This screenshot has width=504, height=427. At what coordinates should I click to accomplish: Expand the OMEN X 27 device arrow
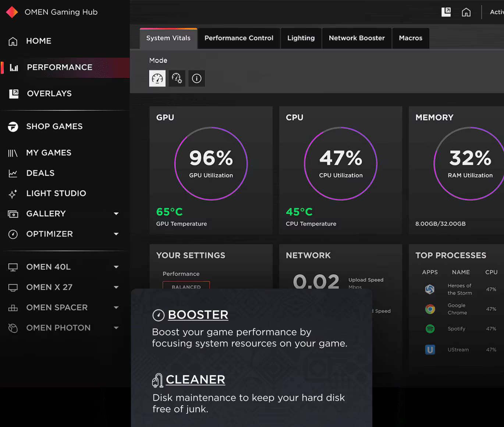point(116,287)
